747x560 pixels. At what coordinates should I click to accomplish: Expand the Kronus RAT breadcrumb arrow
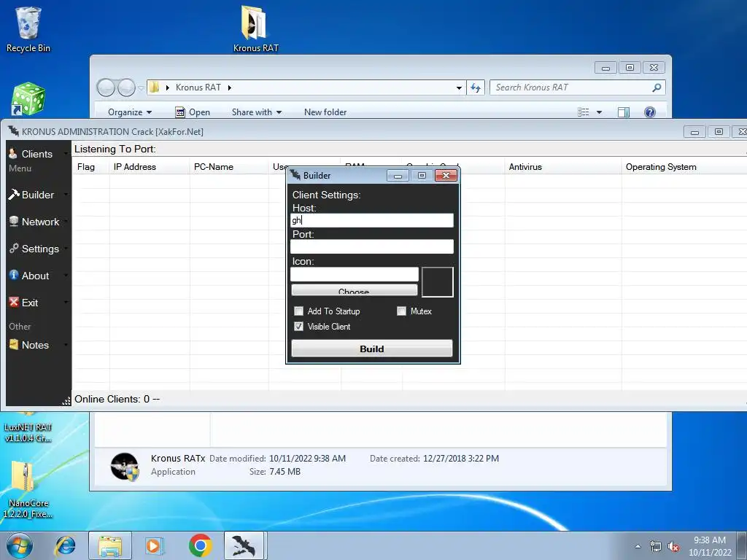(x=230, y=87)
